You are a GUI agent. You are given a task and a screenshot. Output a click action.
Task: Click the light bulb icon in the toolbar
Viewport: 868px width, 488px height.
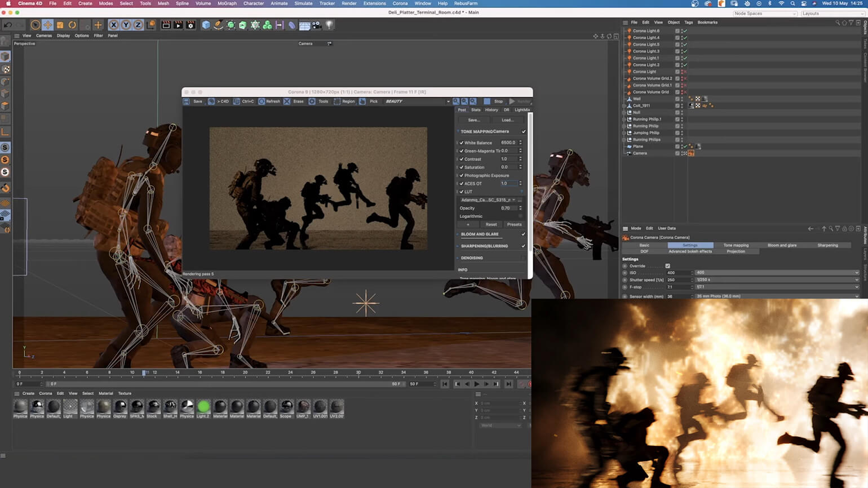pyautogui.click(x=329, y=25)
